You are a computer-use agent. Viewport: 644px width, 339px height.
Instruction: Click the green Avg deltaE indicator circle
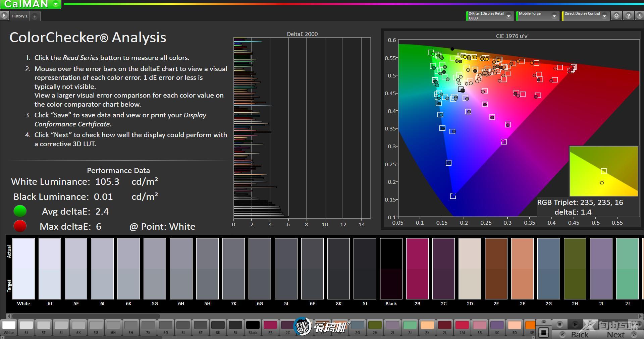click(x=20, y=211)
